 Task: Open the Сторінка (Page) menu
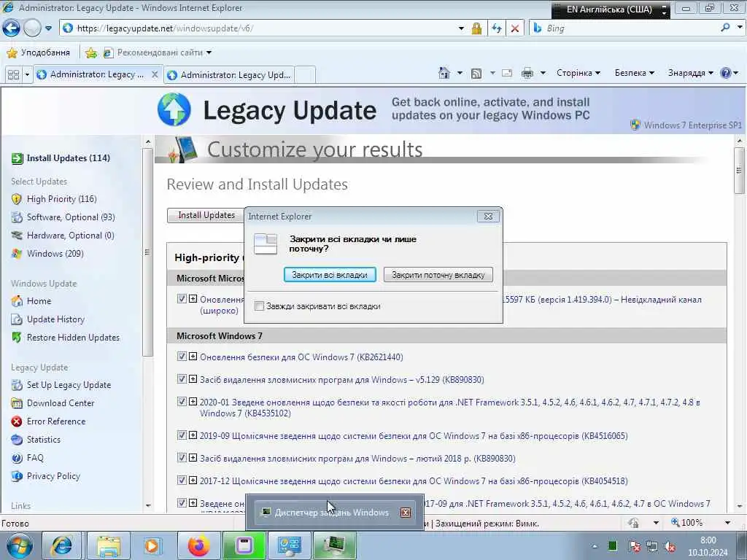point(578,73)
